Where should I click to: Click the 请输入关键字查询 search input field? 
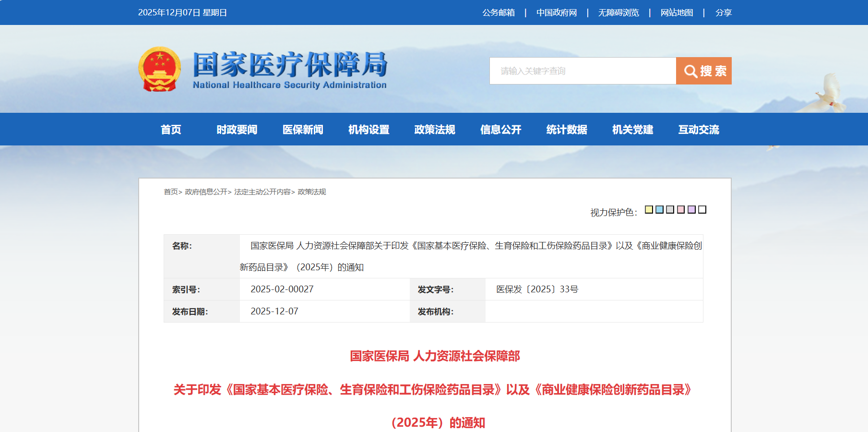[x=583, y=71]
